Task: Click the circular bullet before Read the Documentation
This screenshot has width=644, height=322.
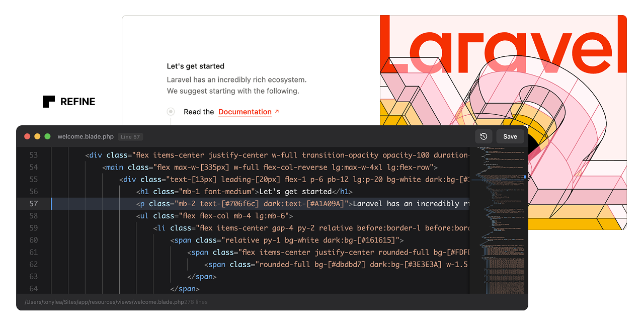Action: pos(171,112)
